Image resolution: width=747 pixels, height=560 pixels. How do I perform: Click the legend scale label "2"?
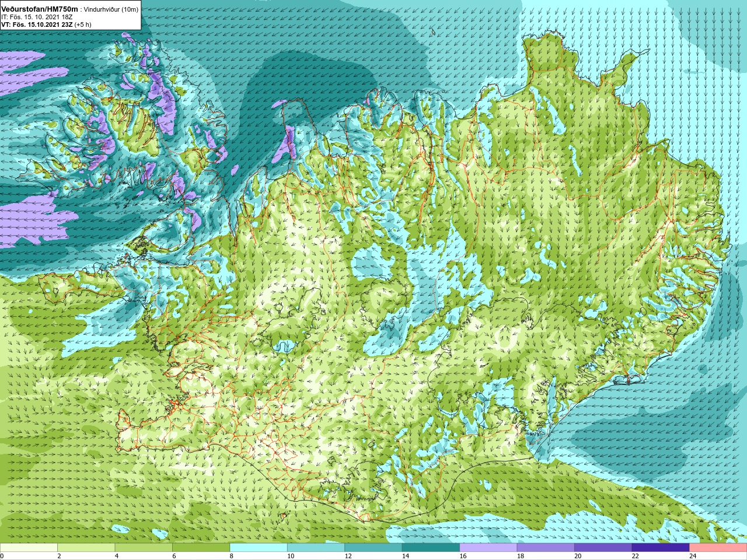point(59,556)
